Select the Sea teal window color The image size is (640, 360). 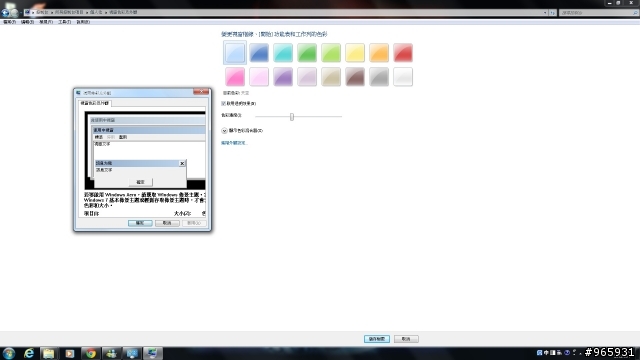point(283,53)
